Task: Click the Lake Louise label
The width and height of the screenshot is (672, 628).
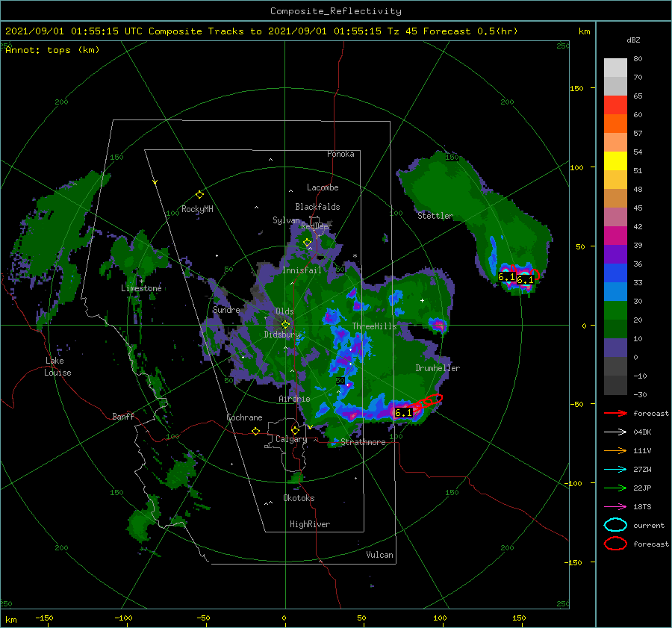Action: [57, 367]
